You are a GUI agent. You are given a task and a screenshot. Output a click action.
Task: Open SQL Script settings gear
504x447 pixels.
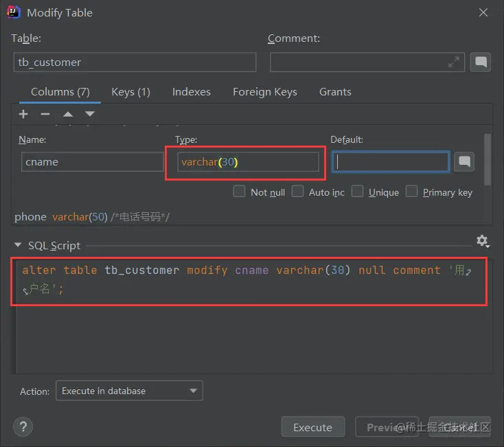(x=483, y=241)
